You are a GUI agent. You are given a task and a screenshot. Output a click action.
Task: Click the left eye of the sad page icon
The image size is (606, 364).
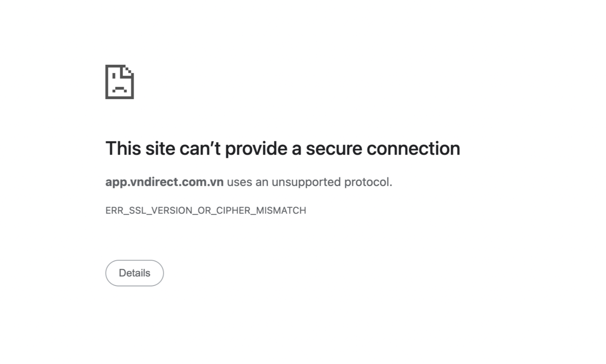point(114,76)
